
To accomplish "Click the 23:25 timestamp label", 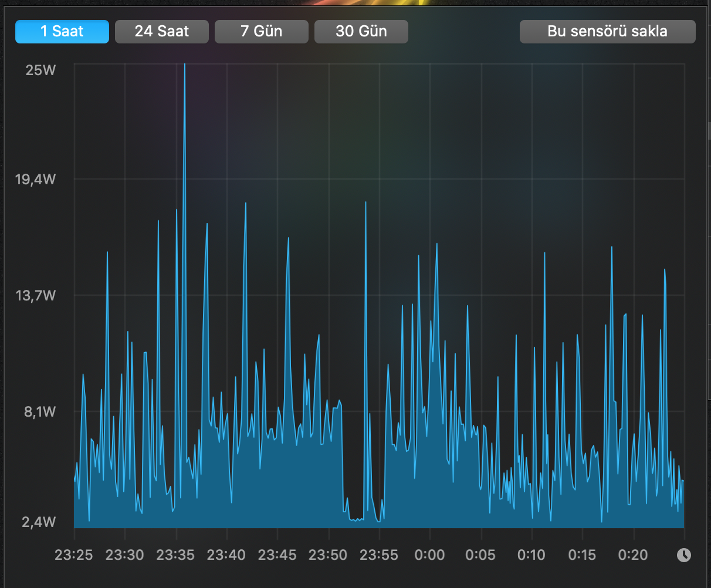I will click(x=75, y=555).
